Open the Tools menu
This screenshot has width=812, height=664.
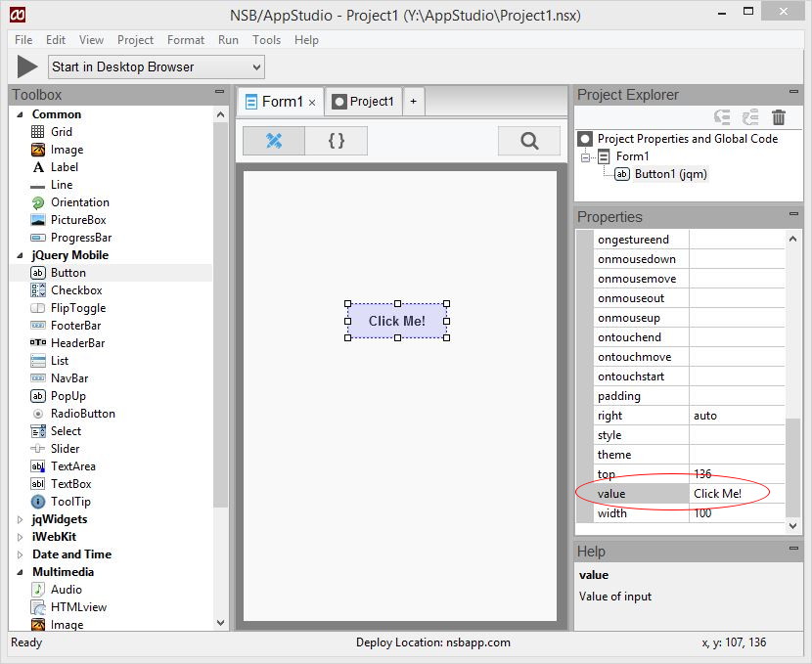click(266, 40)
